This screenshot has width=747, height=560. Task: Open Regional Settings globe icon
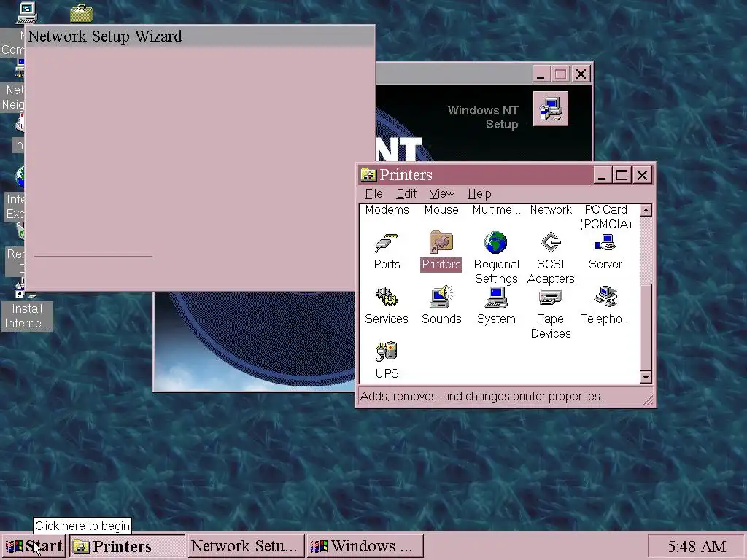(496, 242)
